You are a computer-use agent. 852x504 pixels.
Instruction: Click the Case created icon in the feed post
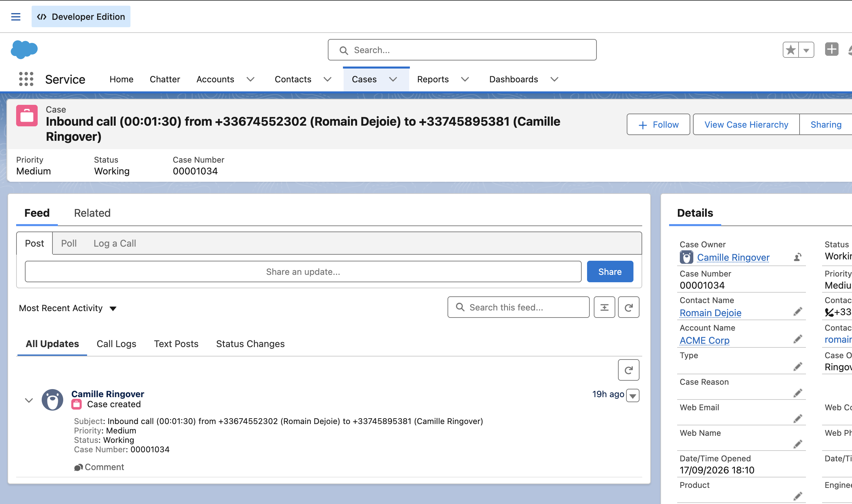76,404
